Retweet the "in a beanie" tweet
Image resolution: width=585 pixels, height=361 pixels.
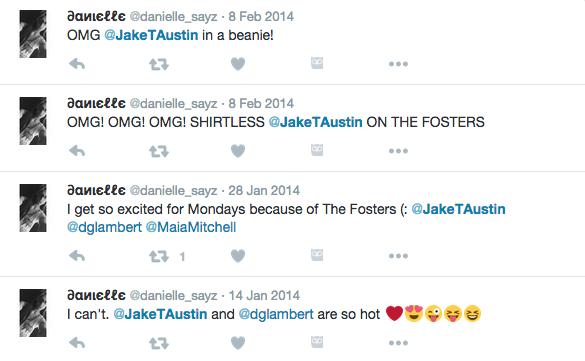[159, 65]
